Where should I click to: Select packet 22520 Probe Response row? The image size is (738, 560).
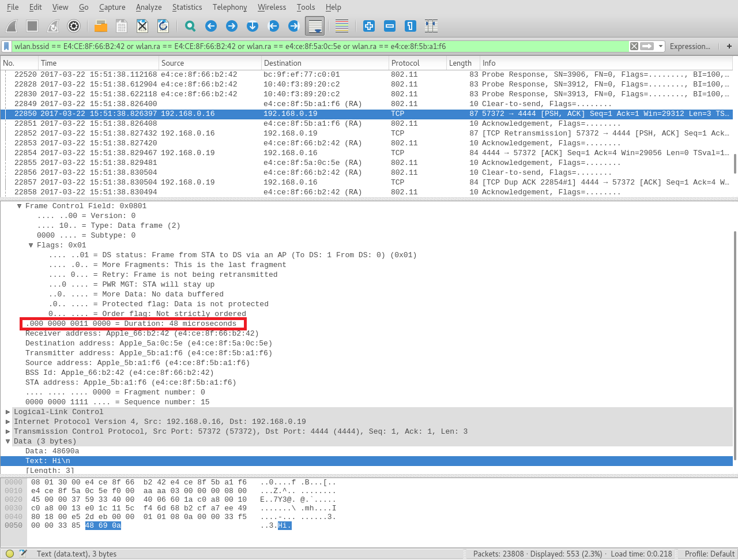click(x=367, y=74)
